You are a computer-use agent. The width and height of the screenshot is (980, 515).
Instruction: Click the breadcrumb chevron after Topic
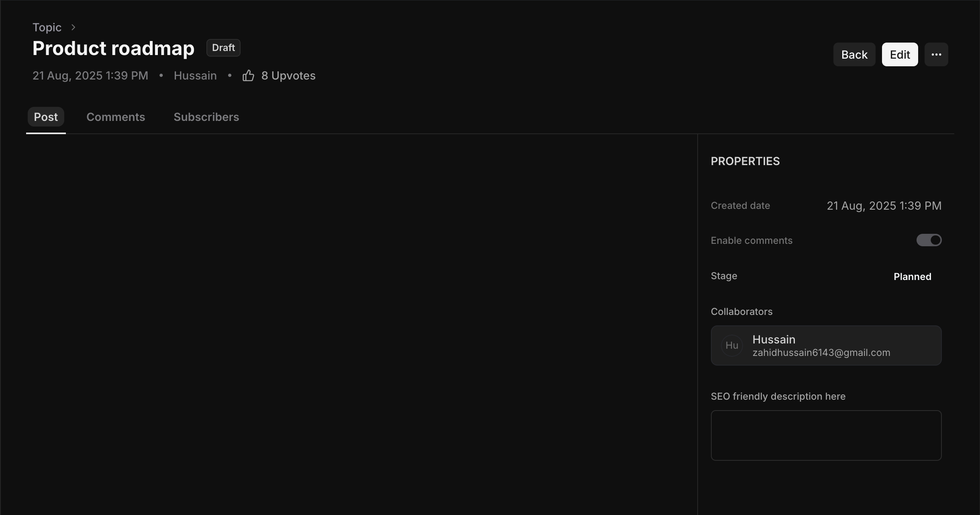click(73, 27)
